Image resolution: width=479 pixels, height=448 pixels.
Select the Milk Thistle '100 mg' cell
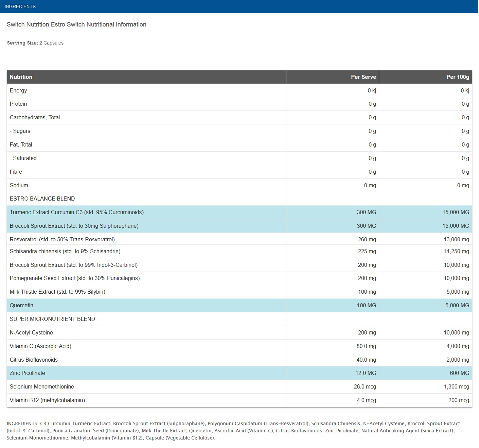click(x=333, y=292)
